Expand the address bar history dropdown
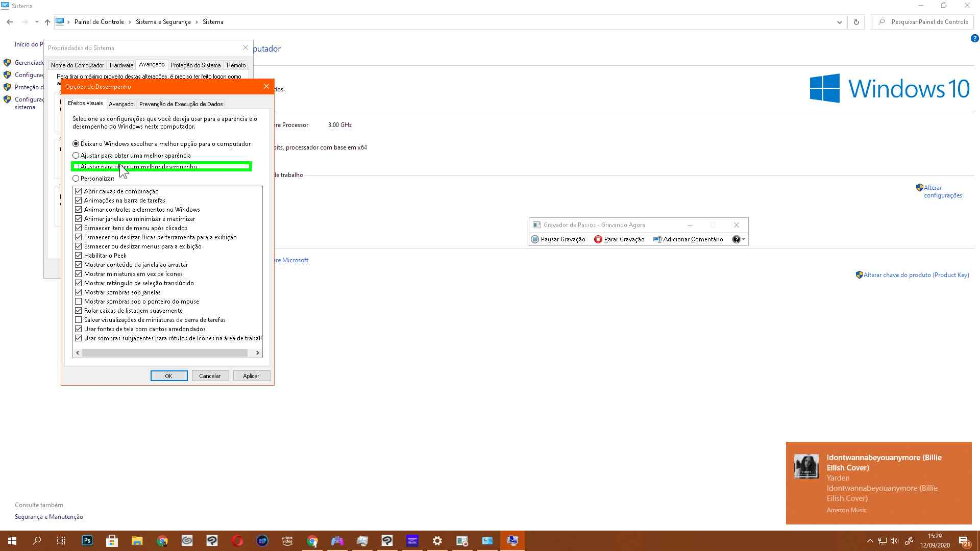980x551 pixels. pyautogui.click(x=839, y=22)
